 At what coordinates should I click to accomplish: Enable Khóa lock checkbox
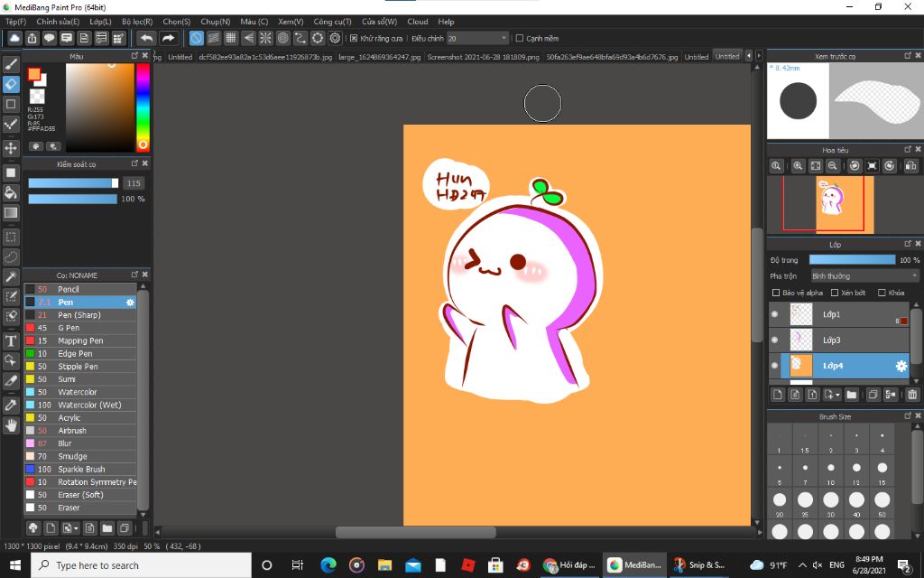(x=882, y=293)
